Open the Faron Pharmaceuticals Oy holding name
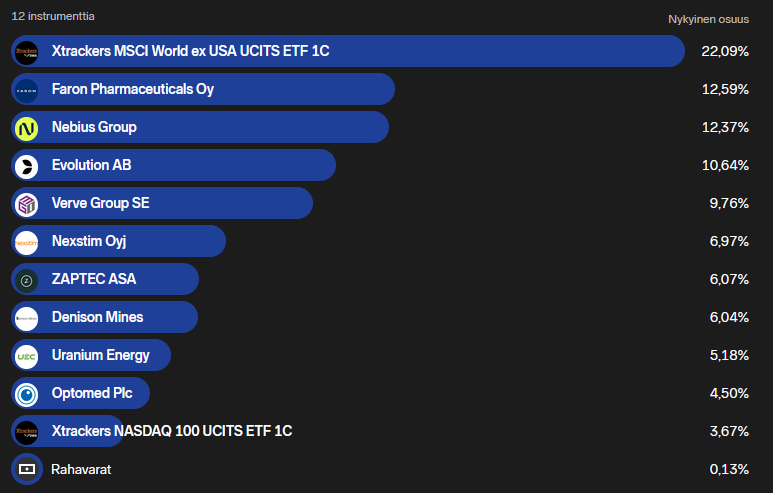Viewport: 773px width, 493px height. point(132,89)
